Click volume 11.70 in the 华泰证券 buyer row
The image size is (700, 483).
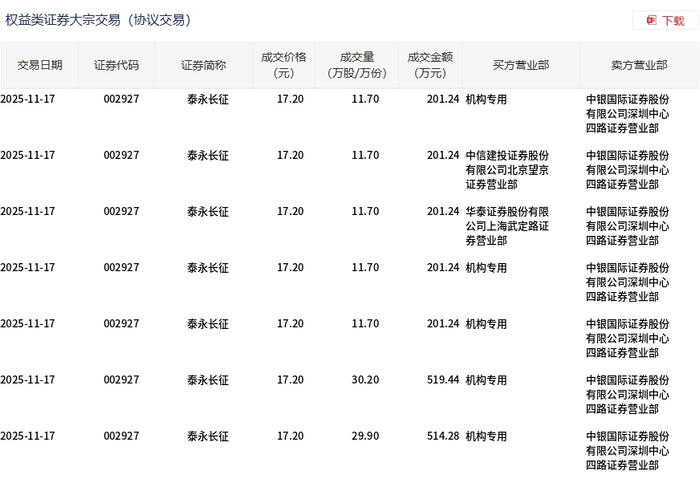tap(365, 212)
